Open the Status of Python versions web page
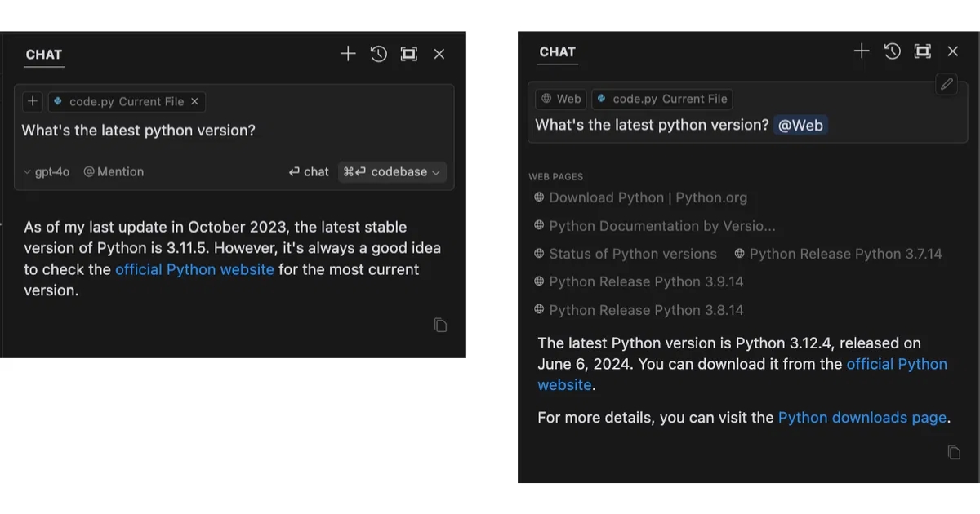Viewport: 980px width, 514px height. tap(632, 254)
